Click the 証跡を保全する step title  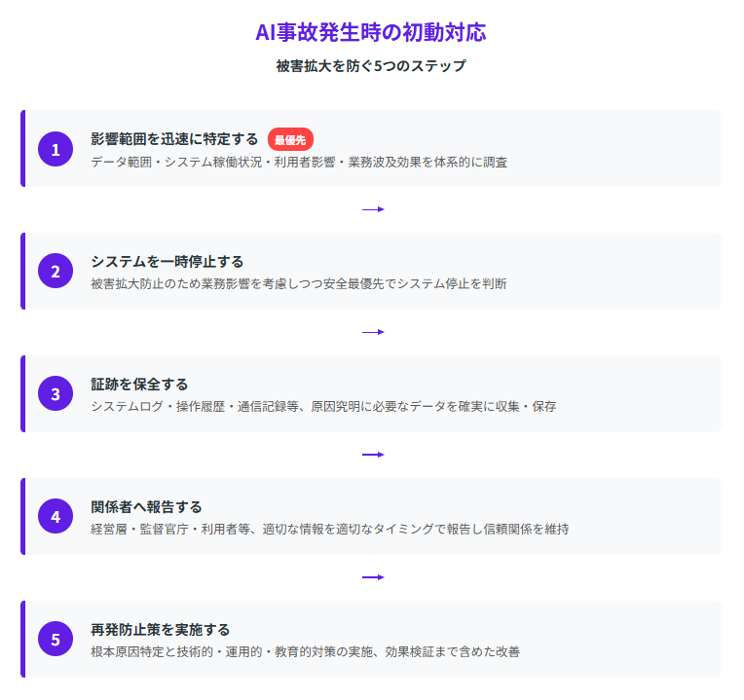coord(139,385)
